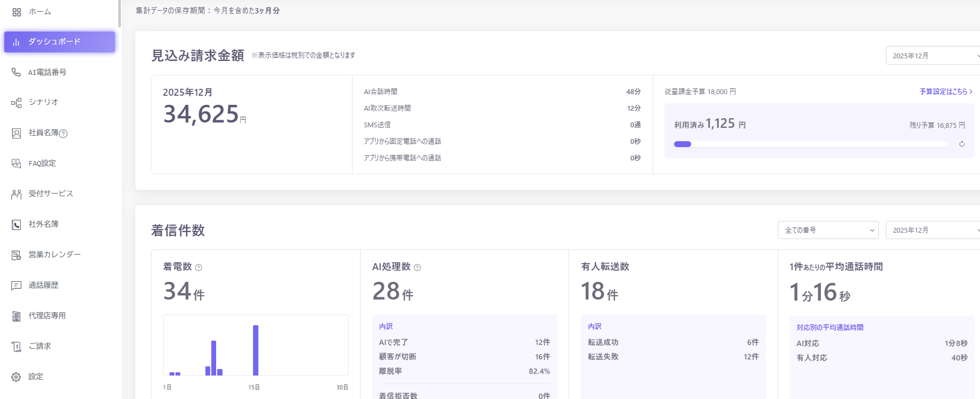Click the 受付サービス people icon
The image size is (980, 399).
(x=17, y=194)
